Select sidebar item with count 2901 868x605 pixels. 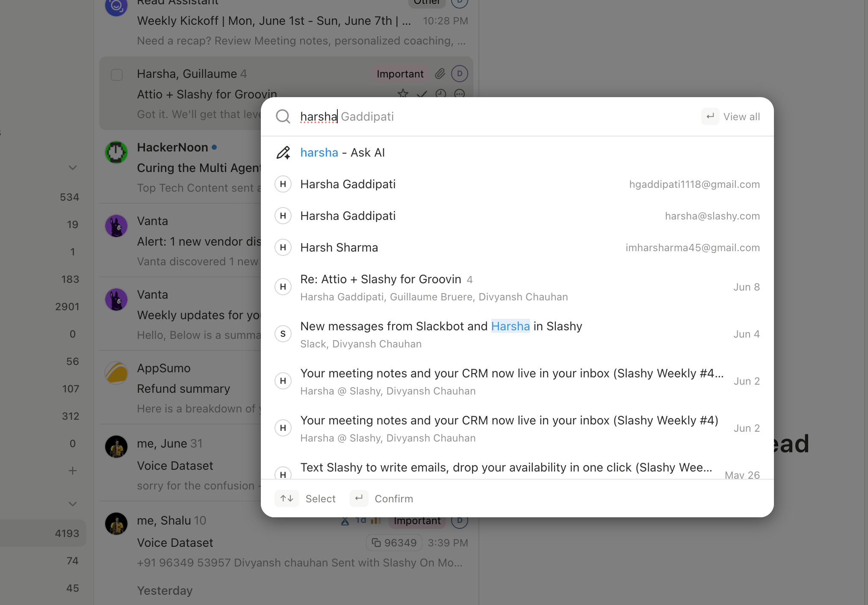43,307
